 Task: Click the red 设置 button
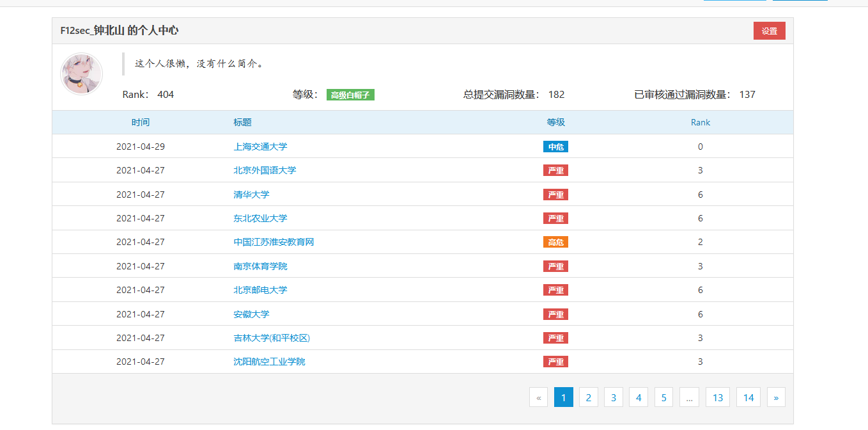769,31
